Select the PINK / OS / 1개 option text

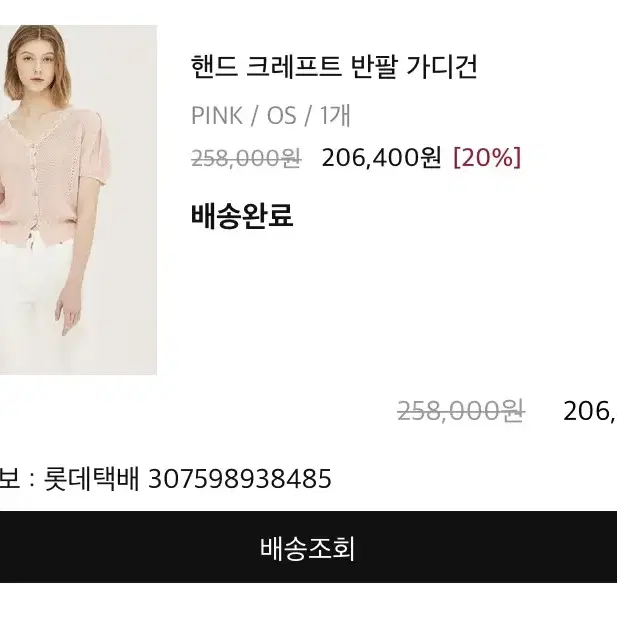270,116
